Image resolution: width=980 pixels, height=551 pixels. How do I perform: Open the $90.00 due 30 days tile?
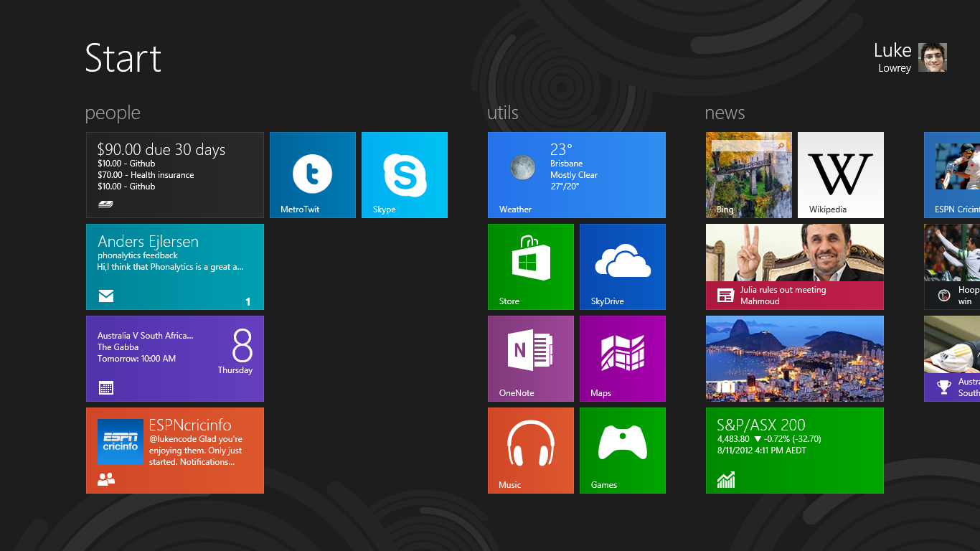tap(174, 174)
